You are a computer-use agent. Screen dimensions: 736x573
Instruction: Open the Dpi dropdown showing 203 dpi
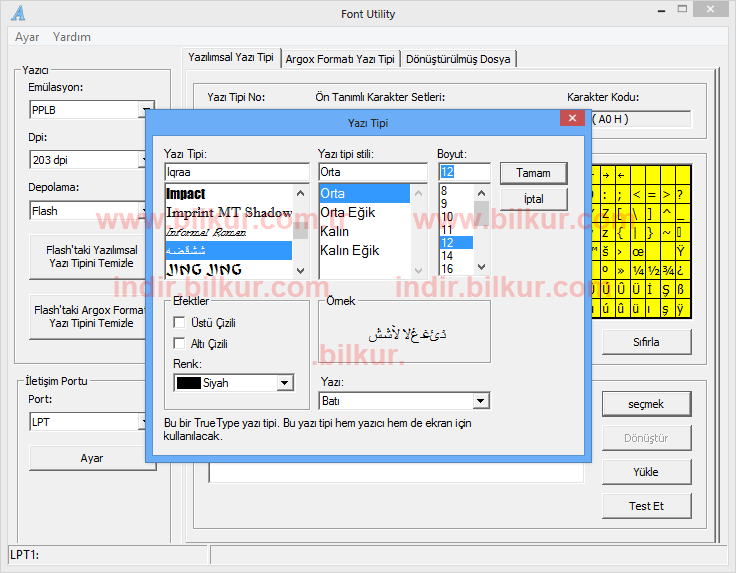tap(145, 160)
